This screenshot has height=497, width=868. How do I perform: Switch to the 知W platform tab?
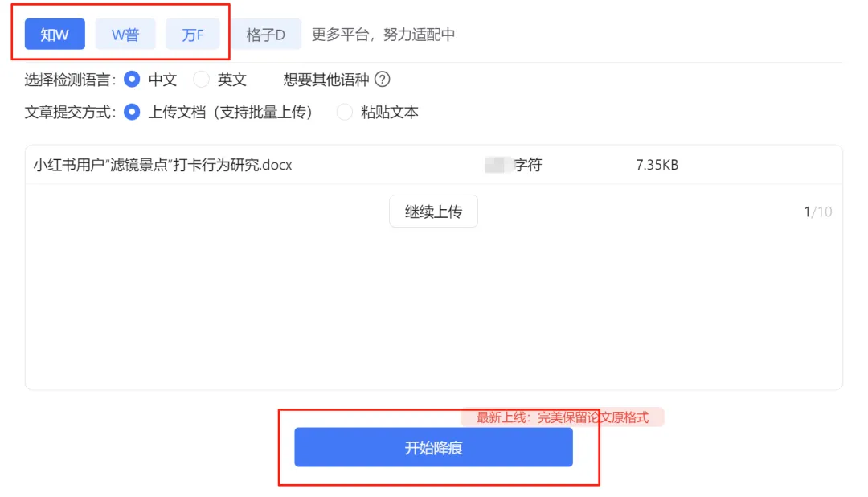pos(55,35)
